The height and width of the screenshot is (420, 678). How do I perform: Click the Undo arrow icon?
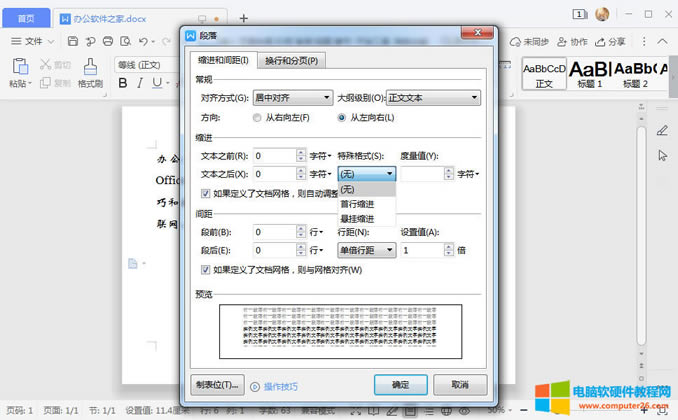[144, 42]
